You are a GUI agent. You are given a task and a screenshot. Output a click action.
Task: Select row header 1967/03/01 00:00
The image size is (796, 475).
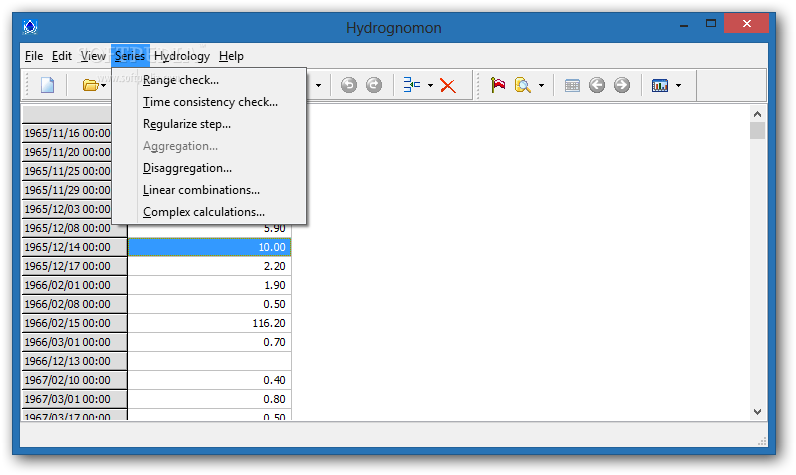coord(74,399)
